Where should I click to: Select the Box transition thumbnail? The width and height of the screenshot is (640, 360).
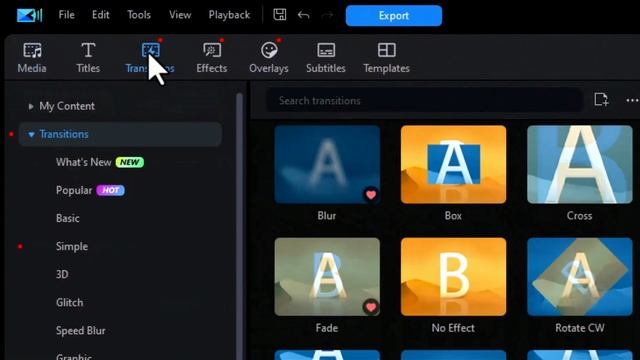coord(453,164)
